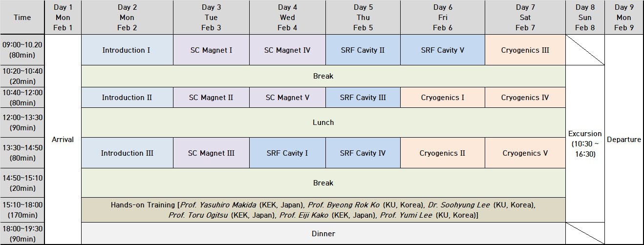Image resolution: width=644 pixels, height=245 pixels.
Task: Click the SRF Cavity V session cell
Action: click(x=442, y=50)
